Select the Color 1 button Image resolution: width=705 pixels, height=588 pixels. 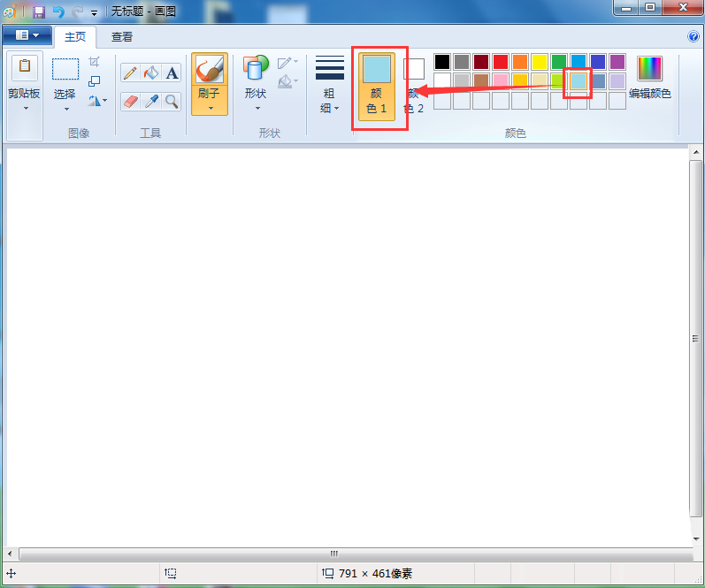pos(377,87)
